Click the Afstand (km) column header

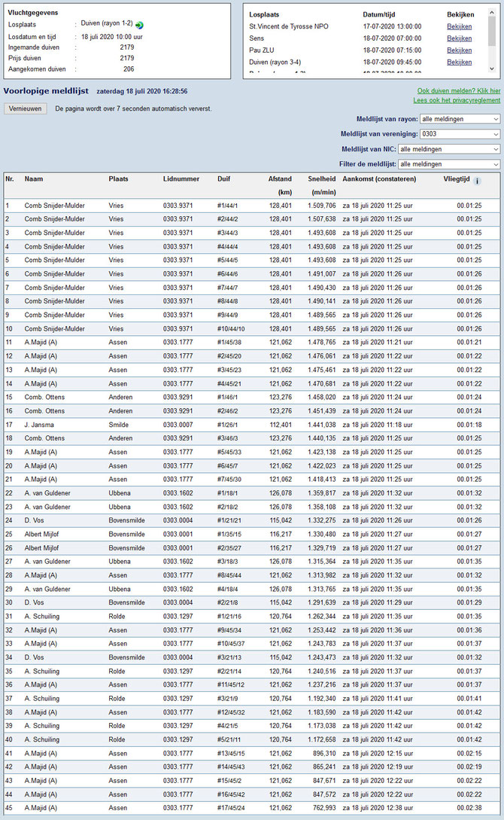pos(281,185)
